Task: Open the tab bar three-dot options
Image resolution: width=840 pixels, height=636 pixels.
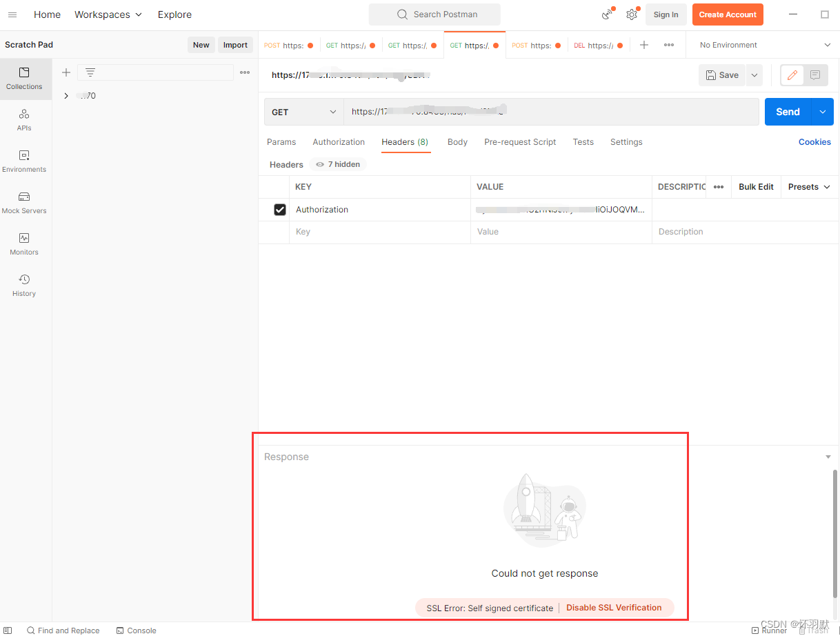Action: coord(669,45)
